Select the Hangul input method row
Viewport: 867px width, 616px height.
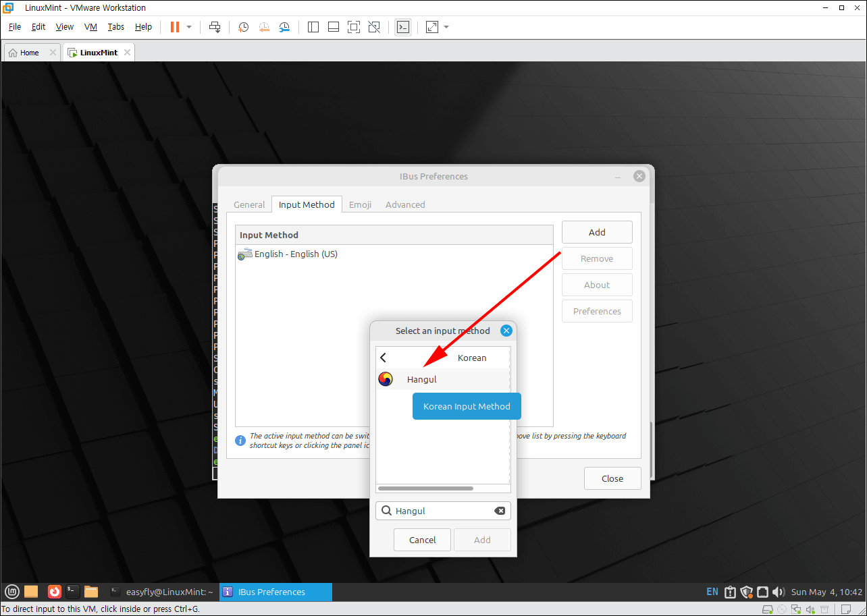[x=443, y=379]
